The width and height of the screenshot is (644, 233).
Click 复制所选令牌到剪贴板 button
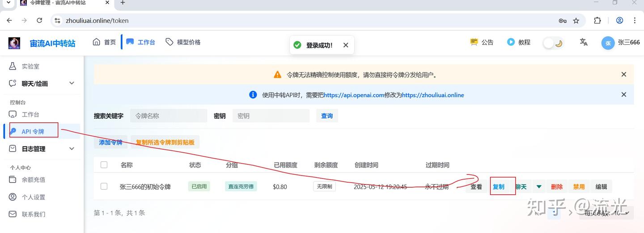(x=165, y=142)
